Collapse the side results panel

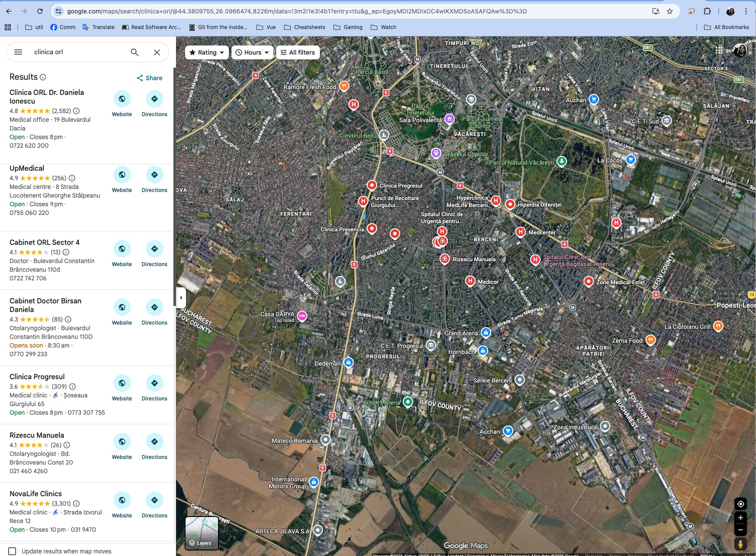[x=181, y=298]
